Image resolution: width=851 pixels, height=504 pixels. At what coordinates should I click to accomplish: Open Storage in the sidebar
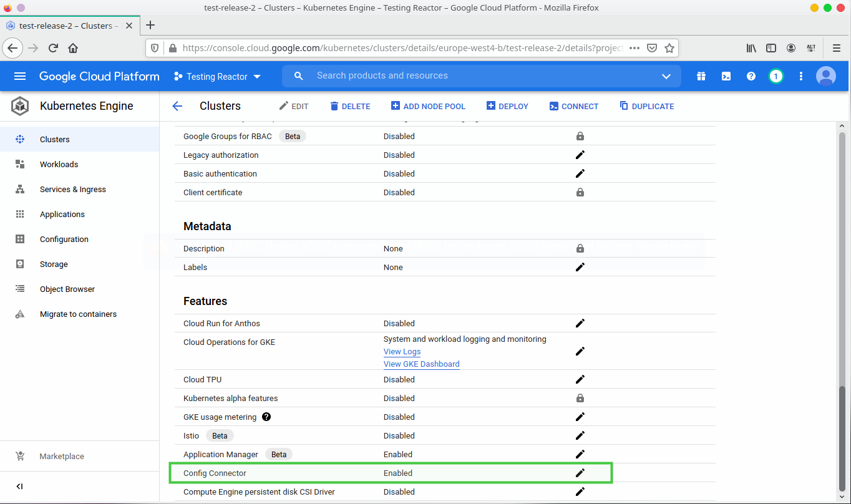pos(80,264)
